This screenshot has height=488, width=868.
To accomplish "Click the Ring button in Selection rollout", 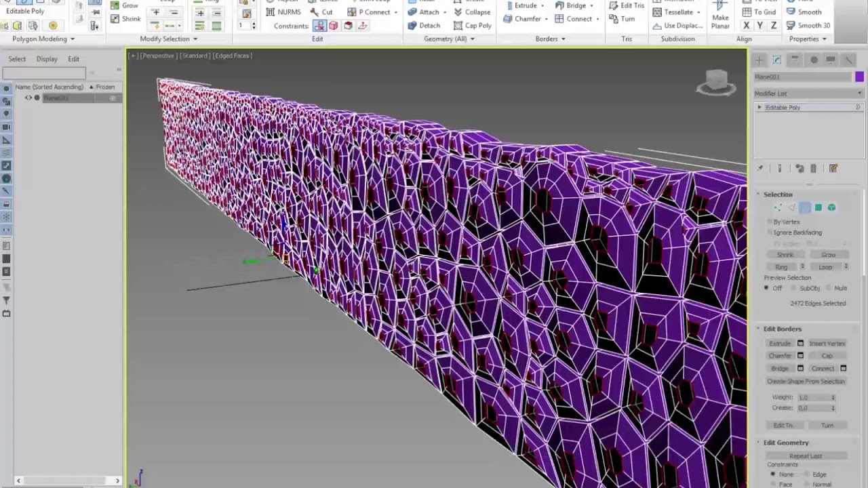I will pos(781,267).
